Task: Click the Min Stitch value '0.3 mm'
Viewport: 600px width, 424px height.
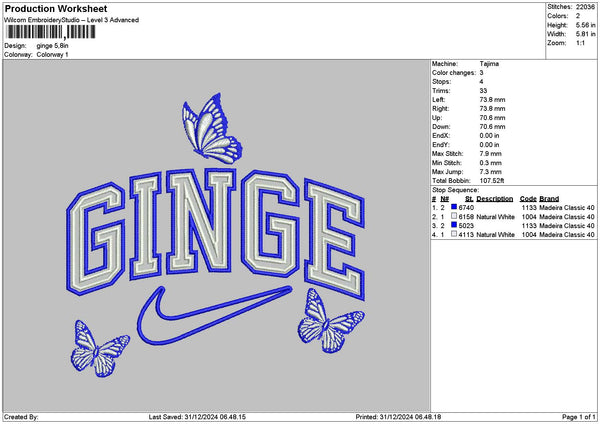Action: coord(491,163)
